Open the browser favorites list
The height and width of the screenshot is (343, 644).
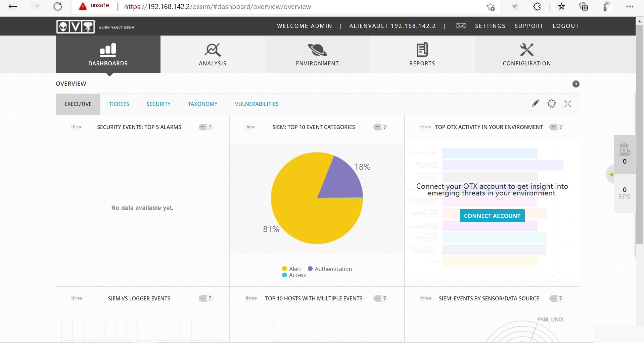[561, 6]
